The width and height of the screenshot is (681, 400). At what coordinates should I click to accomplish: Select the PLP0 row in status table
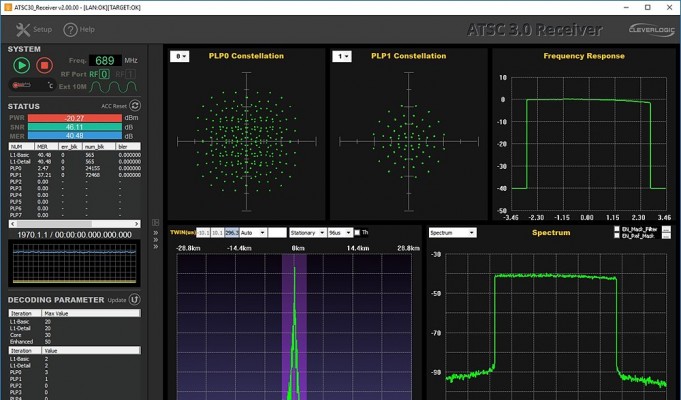(75, 168)
